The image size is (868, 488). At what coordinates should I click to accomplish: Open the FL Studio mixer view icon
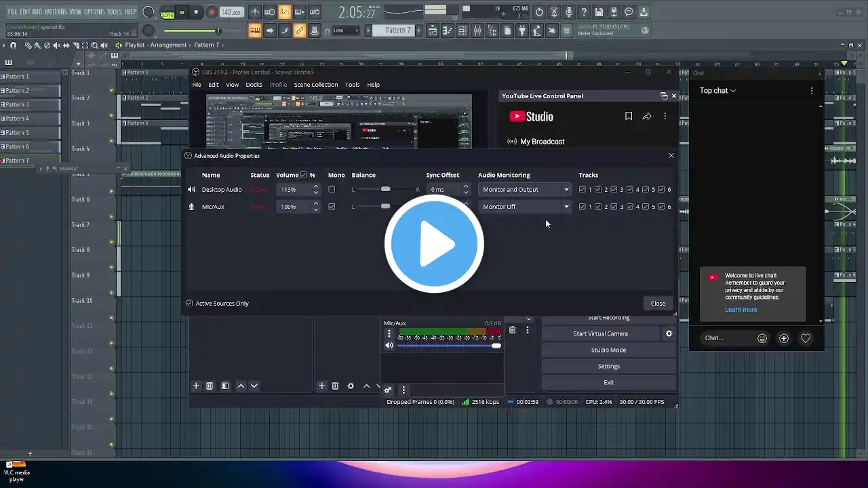click(x=477, y=30)
